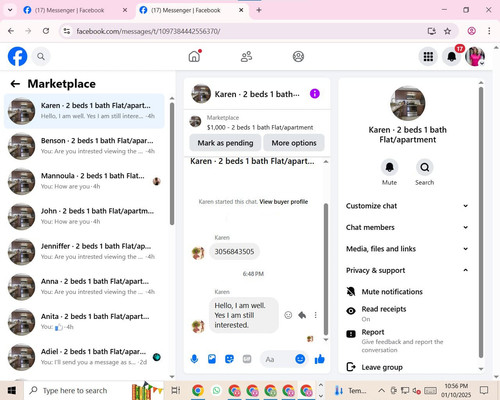Open WhatsApp from the taskbar

[x=216, y=390]
